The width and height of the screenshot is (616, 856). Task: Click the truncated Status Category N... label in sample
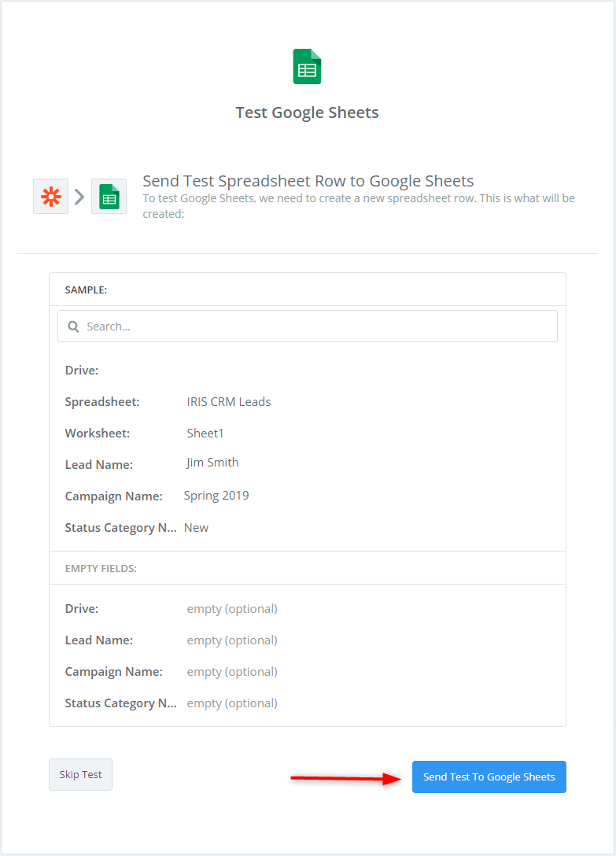pos(120,528)
